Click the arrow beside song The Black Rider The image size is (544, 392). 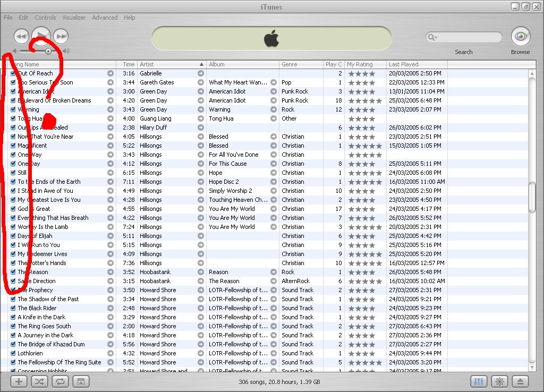pos(110,308)
